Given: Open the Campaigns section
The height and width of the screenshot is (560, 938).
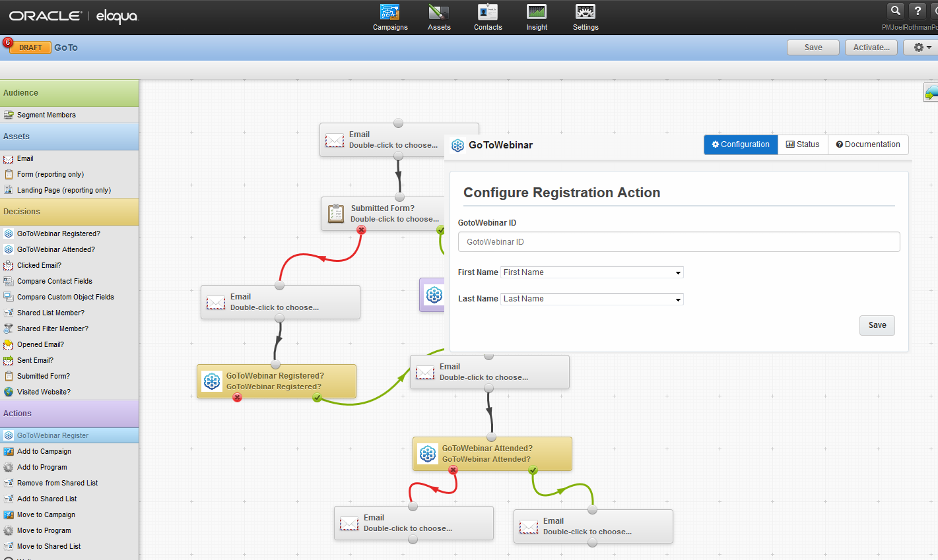Looking at the screenshot, I should [390, 16].
